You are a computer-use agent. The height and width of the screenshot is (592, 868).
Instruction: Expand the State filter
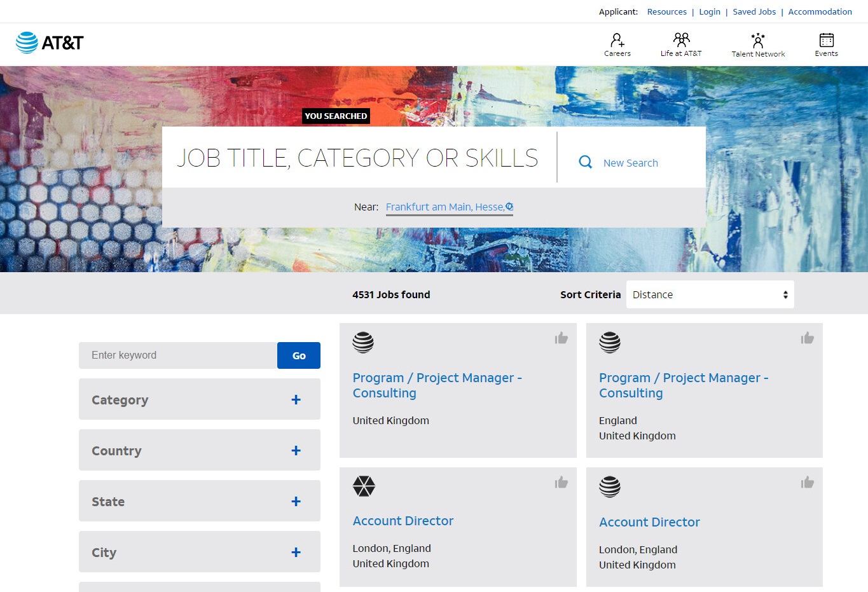(x=296, y=502)
